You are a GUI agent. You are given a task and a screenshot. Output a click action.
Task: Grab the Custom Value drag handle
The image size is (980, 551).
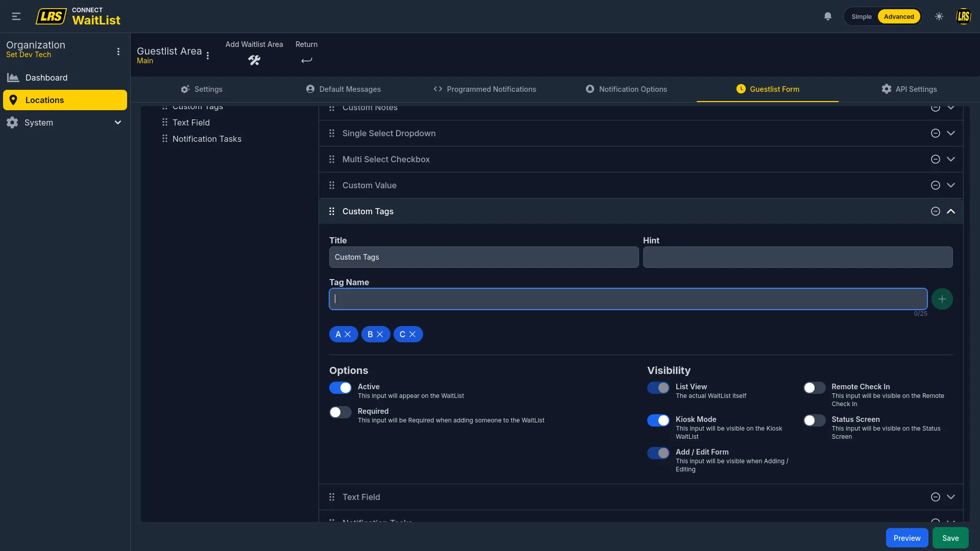[332, 185]
